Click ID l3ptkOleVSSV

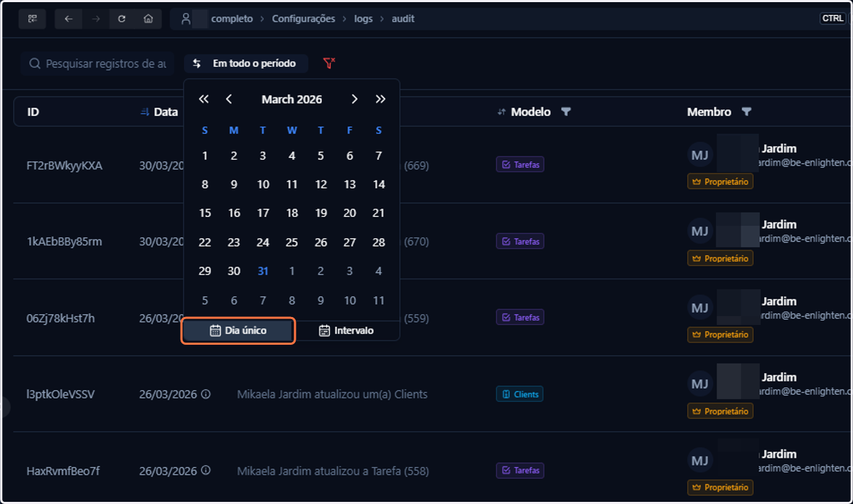tap(60, 394)
